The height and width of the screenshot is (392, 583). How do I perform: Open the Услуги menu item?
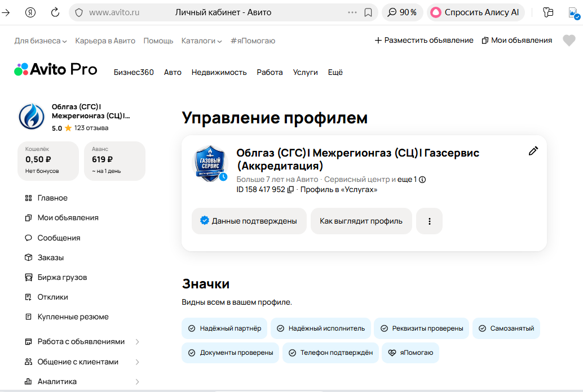(x=305, y=73)
